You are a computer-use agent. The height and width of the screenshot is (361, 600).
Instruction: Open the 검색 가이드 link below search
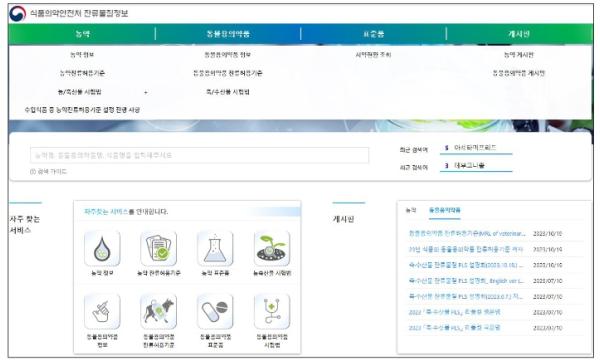(x=48, y=172)
